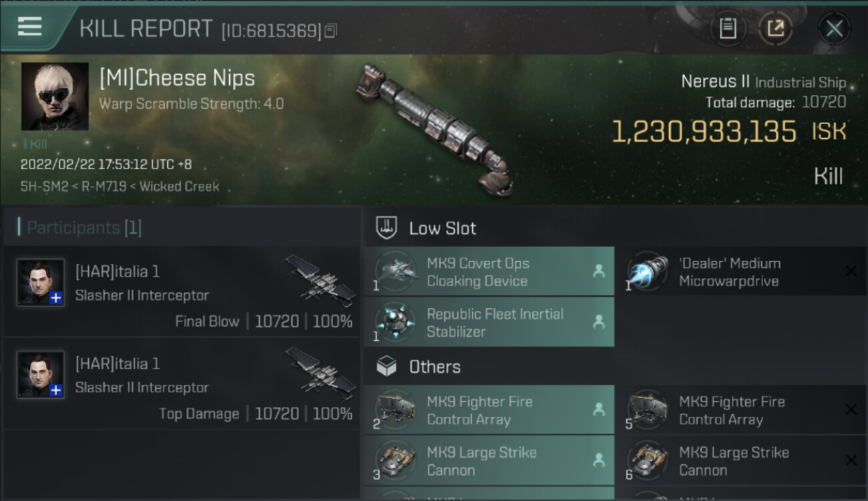Close the kill report window
This screenshot has width=868, height=501.
834,28
